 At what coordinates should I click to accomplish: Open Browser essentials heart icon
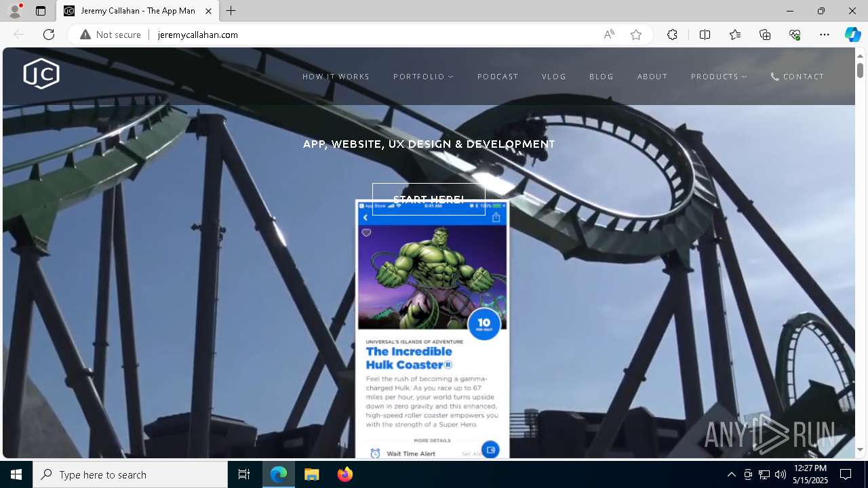[795, 35]
